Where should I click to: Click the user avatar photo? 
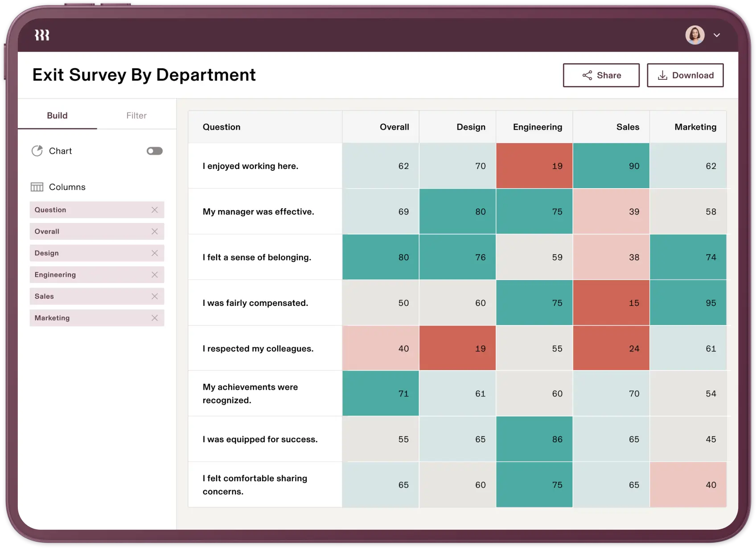pos(695,35)
